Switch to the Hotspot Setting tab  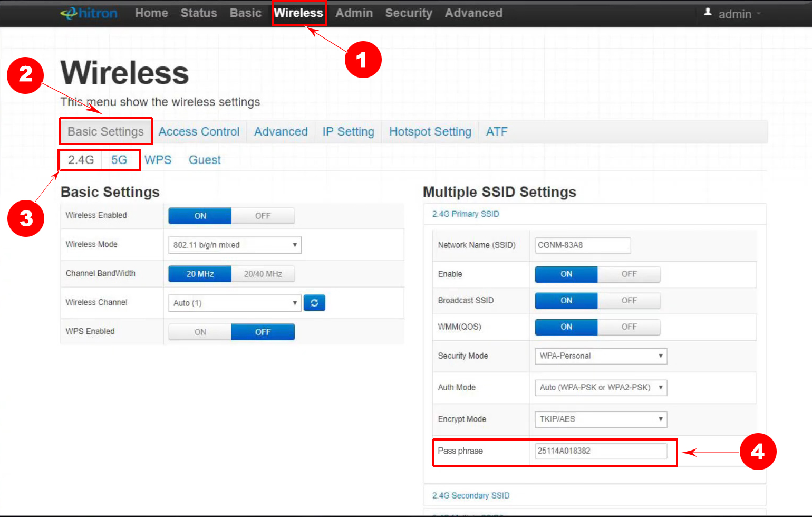(430, 131)
